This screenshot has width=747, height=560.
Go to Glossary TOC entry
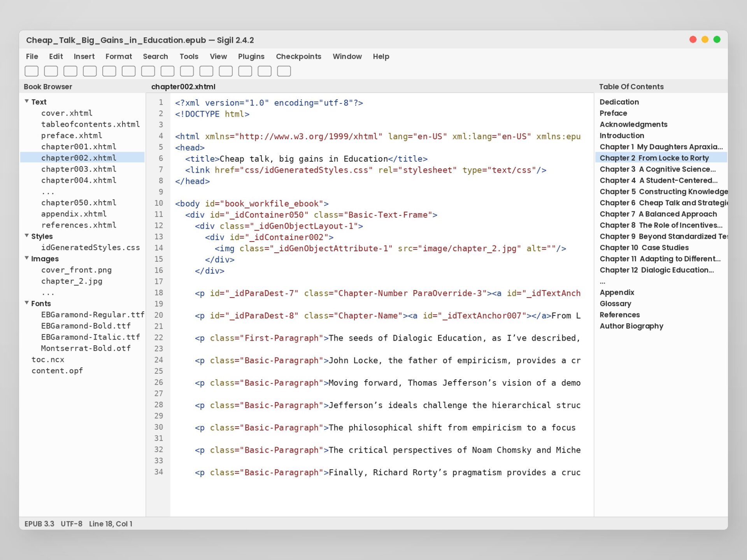[615, 304]
